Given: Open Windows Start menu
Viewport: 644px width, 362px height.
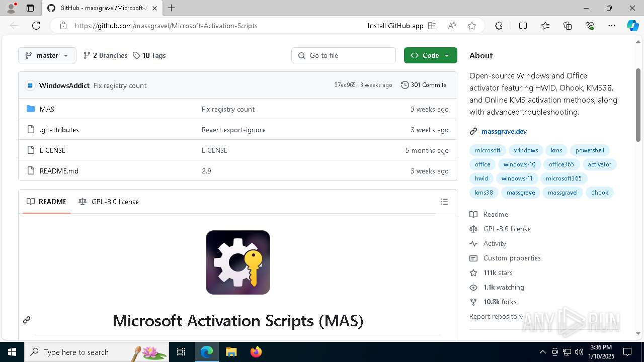Looking at the screenshot, I should tap(12, 352).
